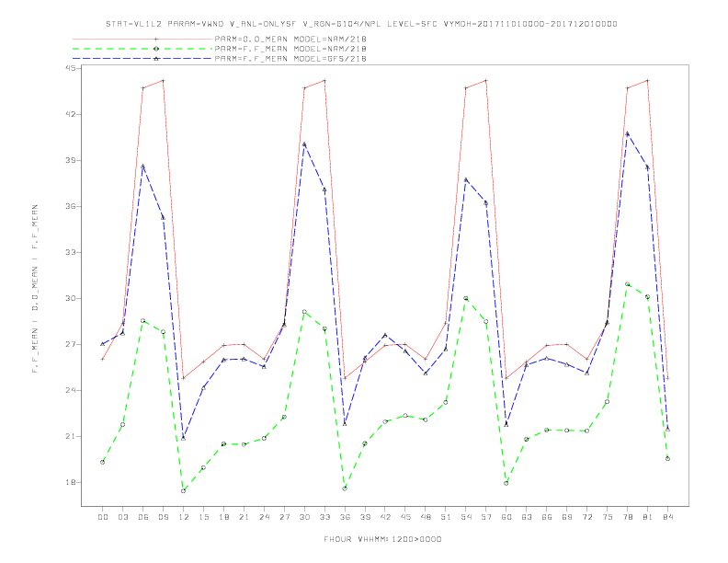Image resolution: width=728 pixels, height=563 pixels.
Task: Click the green circle marker at forecast hour 78
Action: click(x=627, y=284)
